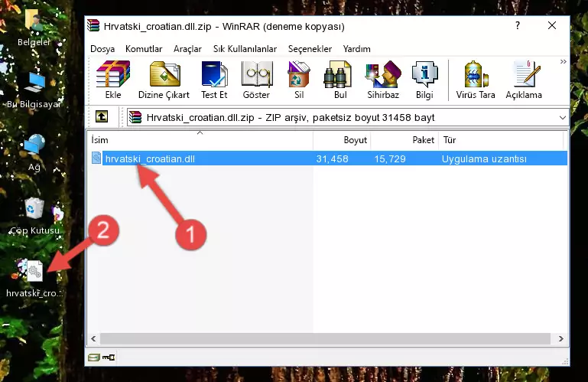Click horizontal scrollbar left arrow
This screenshot has width=588, height=382.
pos(94,339)
